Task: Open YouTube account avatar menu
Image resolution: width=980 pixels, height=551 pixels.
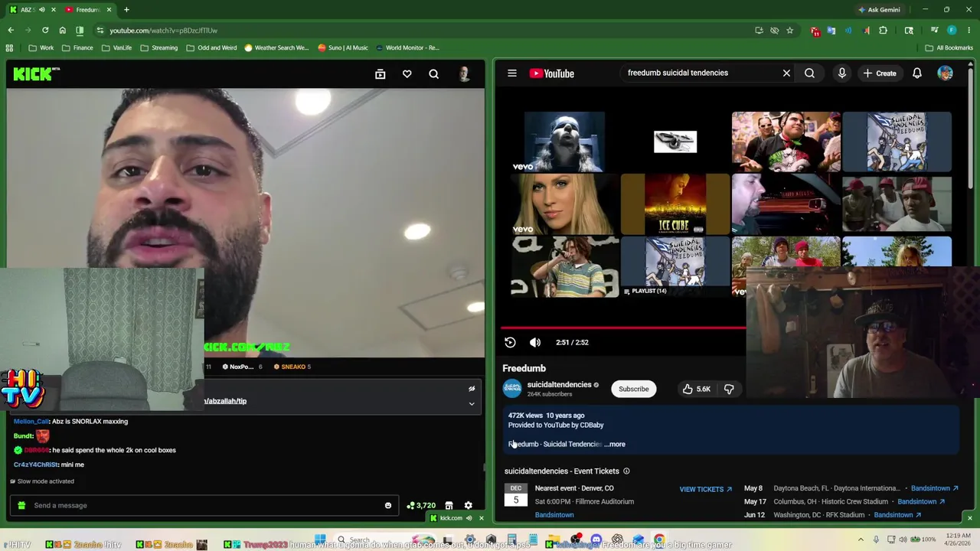Action: 946,73
